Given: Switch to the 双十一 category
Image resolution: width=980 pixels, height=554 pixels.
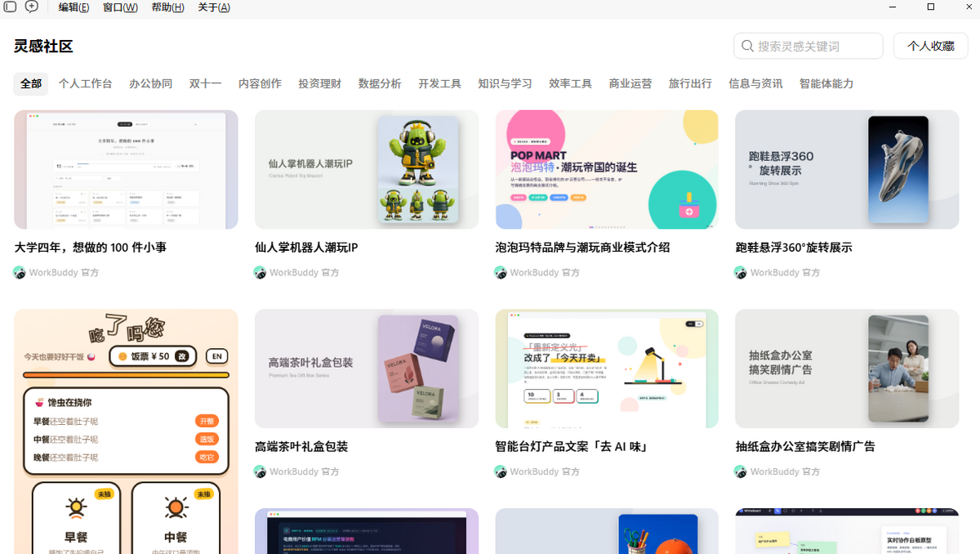Looking at the screenshot, I should pos(205,84).
